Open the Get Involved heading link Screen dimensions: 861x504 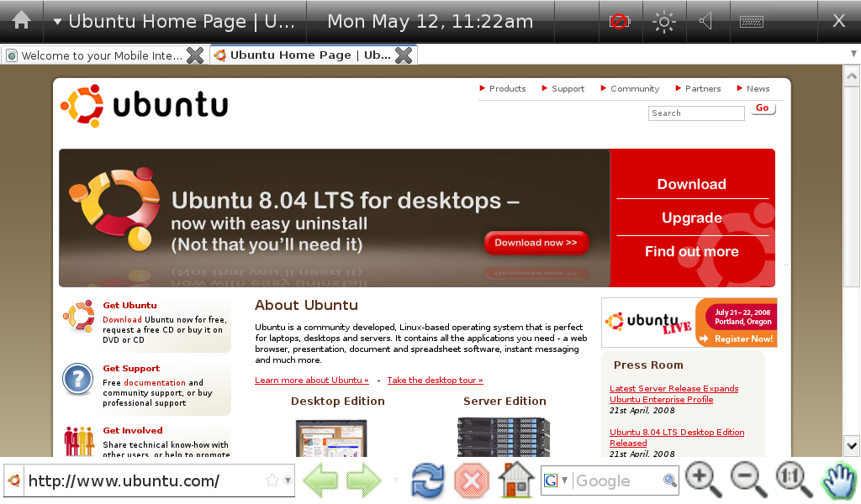coord(132,431)
